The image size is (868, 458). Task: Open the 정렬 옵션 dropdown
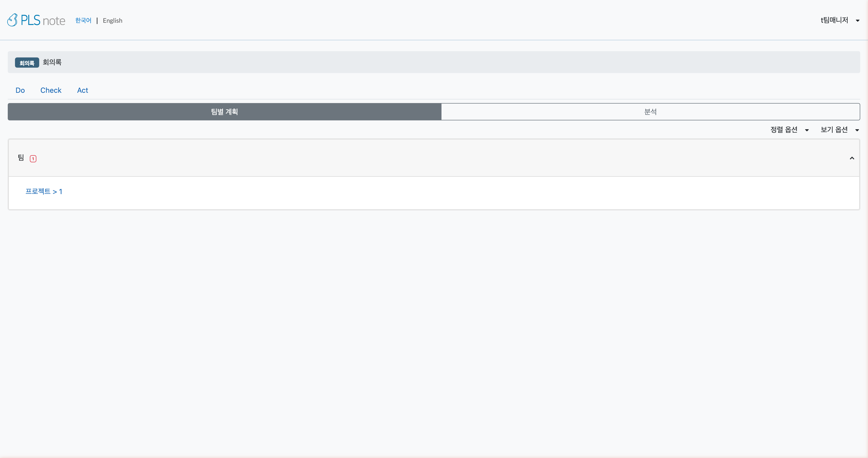click(784, 130)
